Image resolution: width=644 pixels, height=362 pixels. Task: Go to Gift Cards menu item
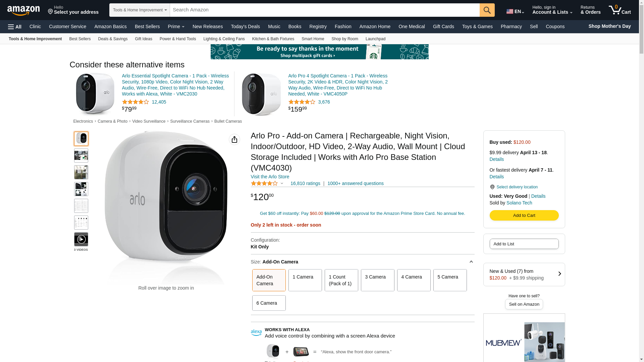pos(443,26)
